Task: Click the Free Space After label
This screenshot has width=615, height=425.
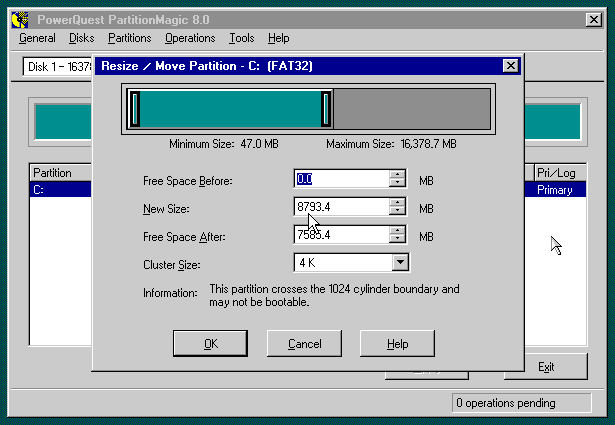Action: pyautogui.click(x=184, y=237)
